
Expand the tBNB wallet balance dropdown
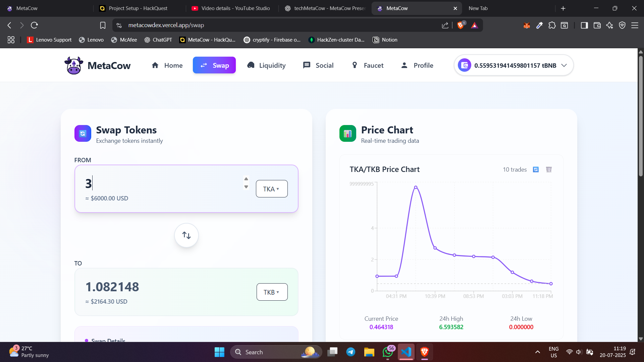pos(564,65)
